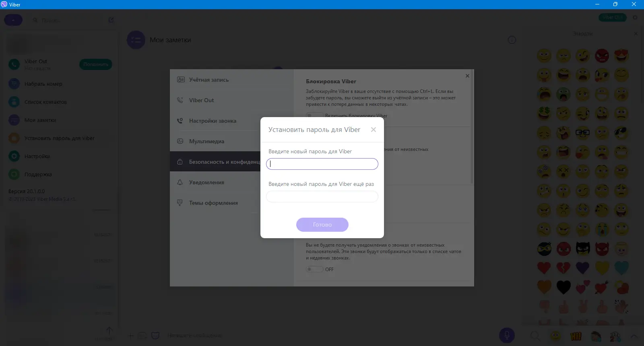The width and height of the screenshot is (644, 346).
Task: Click the repeat password input field
Action: point(322,196)
